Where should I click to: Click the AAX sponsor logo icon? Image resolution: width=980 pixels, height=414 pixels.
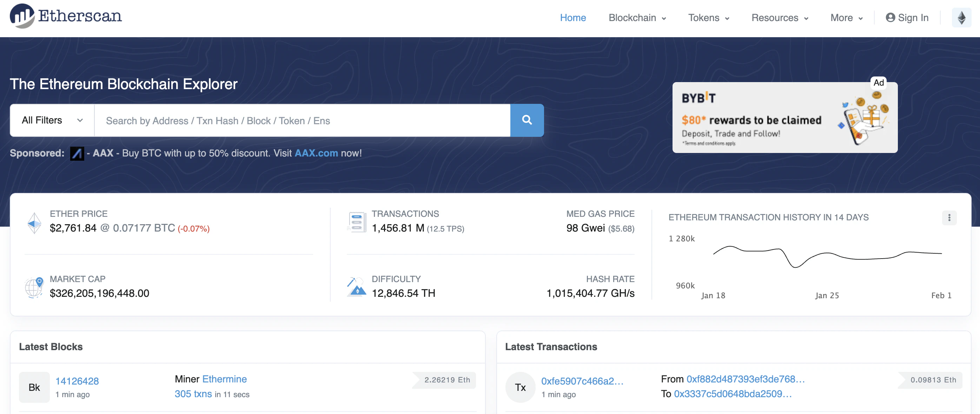click(77, 153)
